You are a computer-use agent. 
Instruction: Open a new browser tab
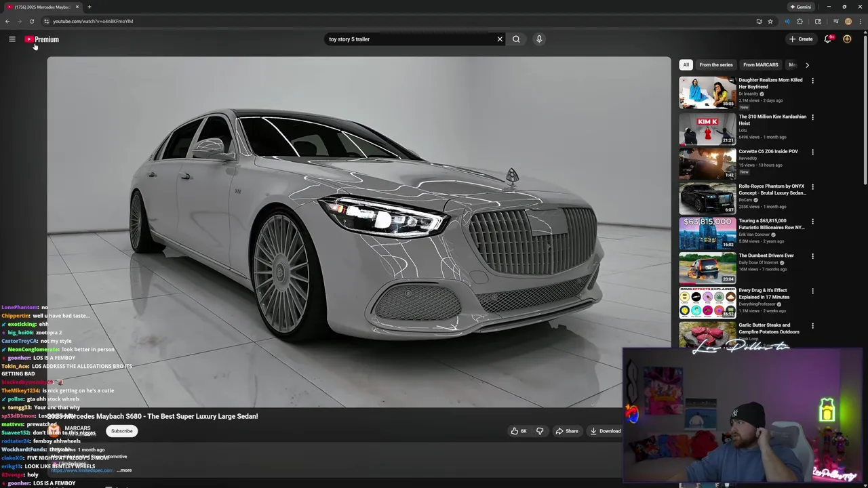(x=89, y=7)
